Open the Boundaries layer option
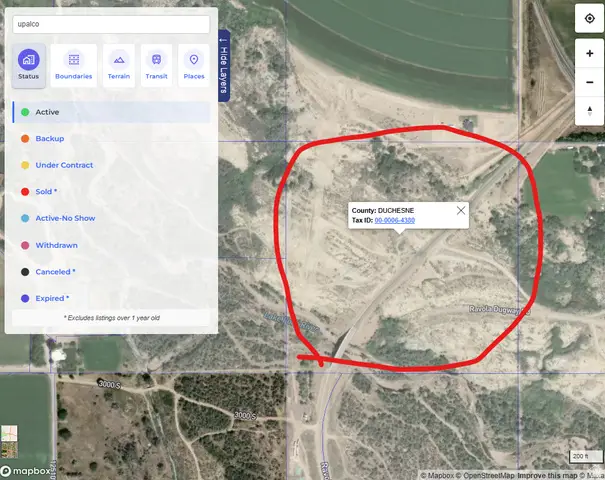605x480 pixels. coord(73,65)
